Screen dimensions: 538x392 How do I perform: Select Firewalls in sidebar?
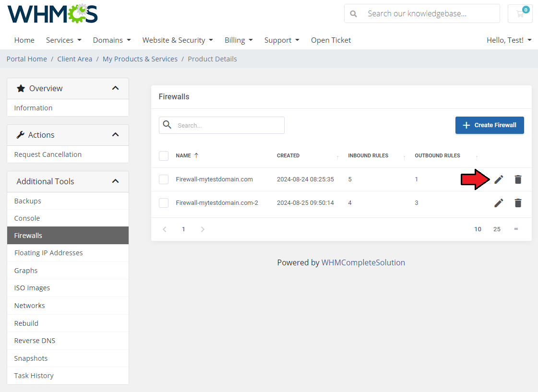tap(68, 235)
